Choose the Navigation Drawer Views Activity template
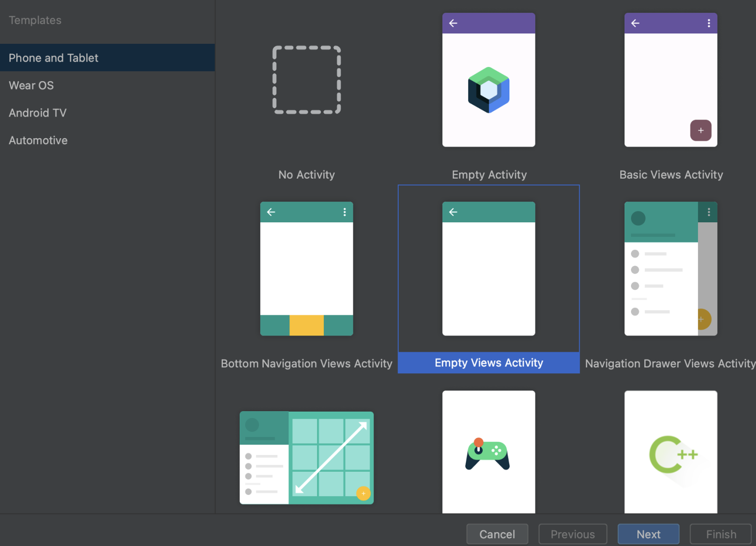756x546 pixels. click(670, 269)
